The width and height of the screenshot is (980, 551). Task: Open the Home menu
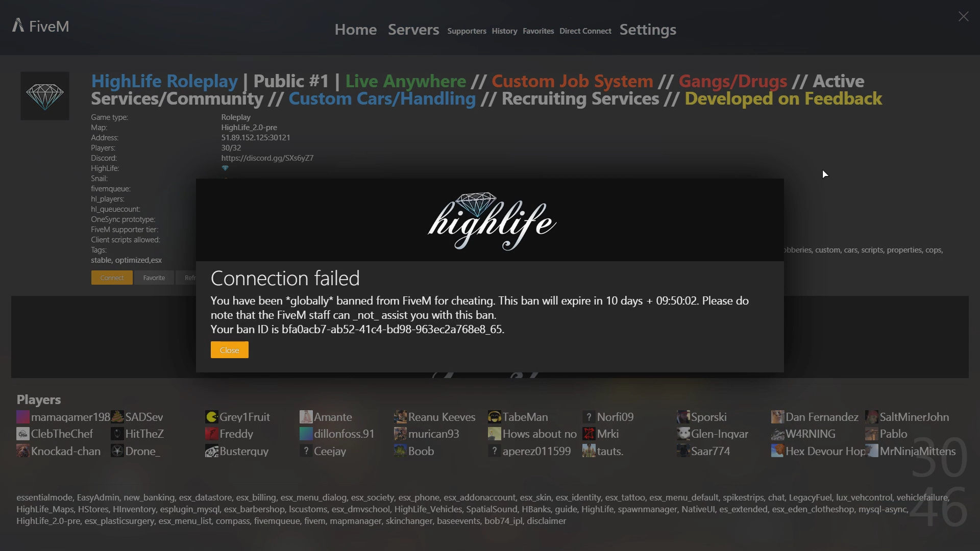[355, 30]
